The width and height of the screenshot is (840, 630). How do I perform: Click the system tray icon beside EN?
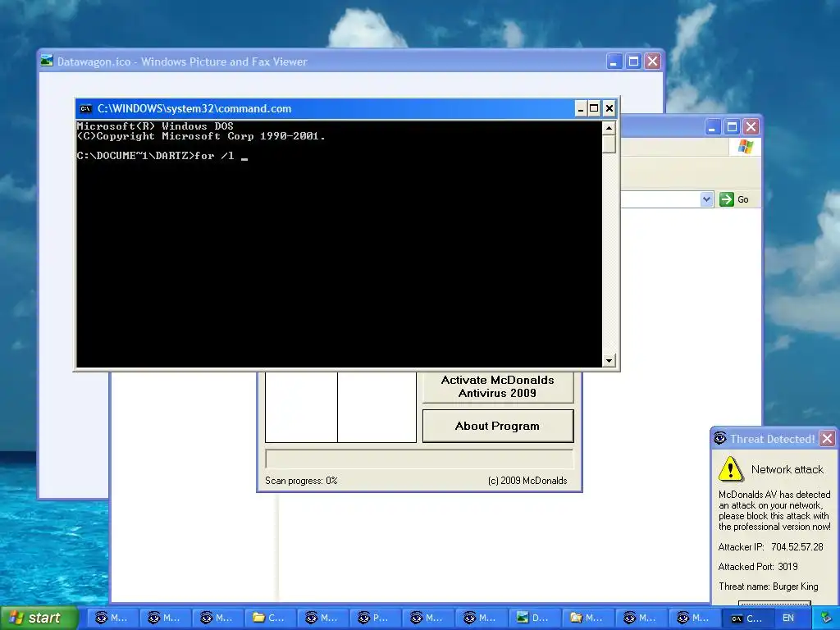(827, 618)
